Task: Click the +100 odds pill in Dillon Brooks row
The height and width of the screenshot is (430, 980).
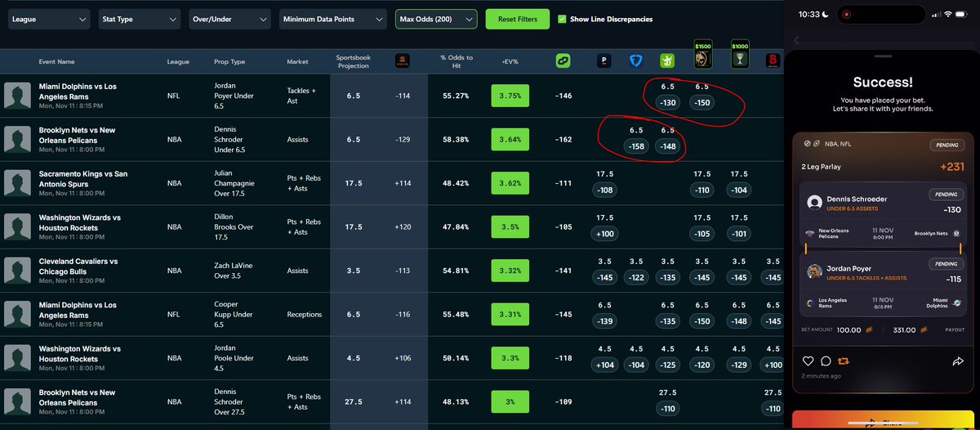Action: 604,234
